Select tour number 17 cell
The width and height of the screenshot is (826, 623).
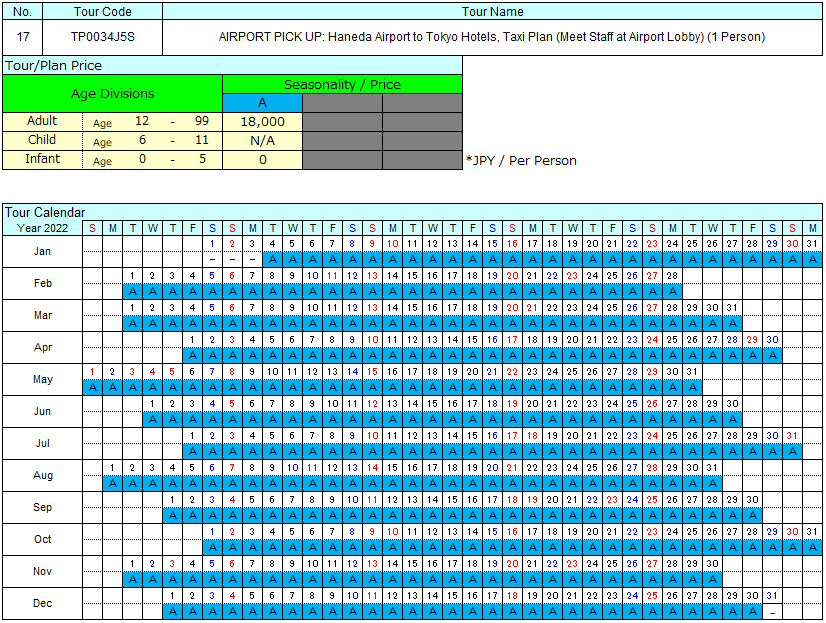[23, 37]
